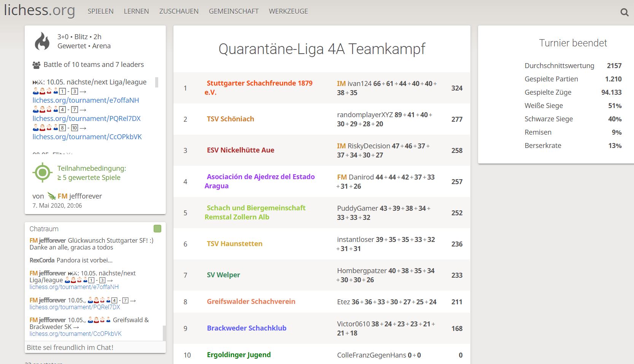Click the teams group icon
The image size is (634, 364).
click(37, 65)
